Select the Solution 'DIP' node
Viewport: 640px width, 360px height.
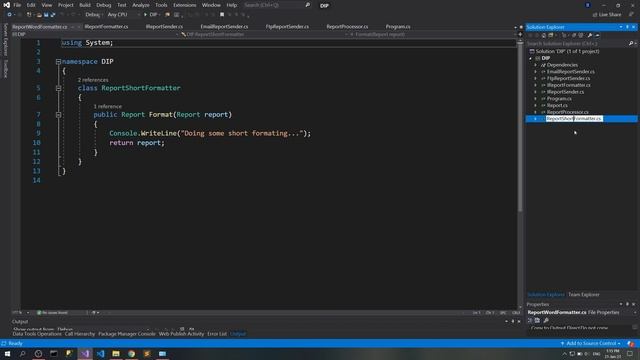click(567, 51)
